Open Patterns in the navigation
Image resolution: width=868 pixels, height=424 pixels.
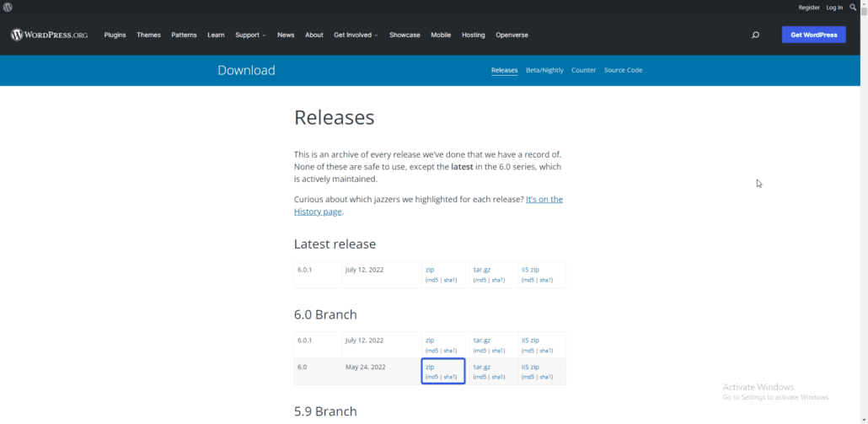tap(184, 35)
